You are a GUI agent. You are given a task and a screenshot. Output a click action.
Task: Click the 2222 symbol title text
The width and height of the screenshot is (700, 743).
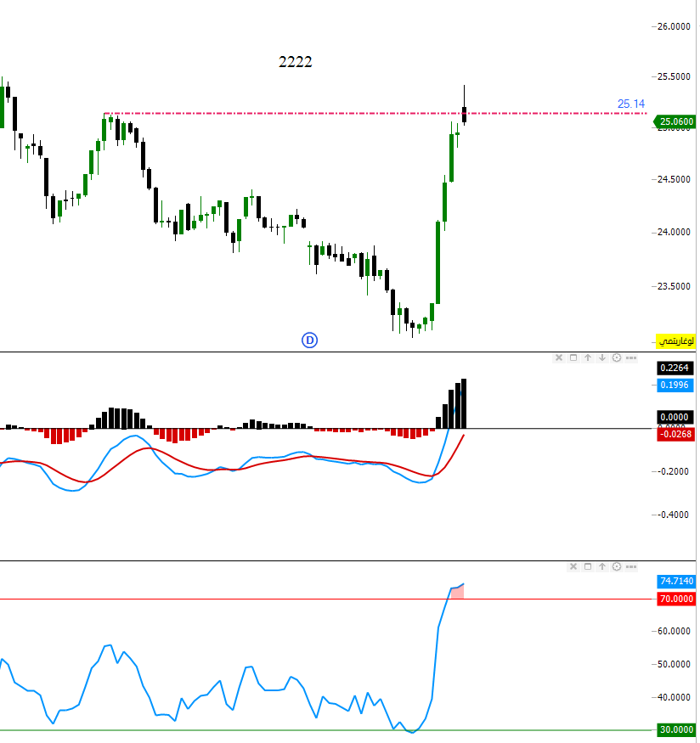(x=296, y=62)
